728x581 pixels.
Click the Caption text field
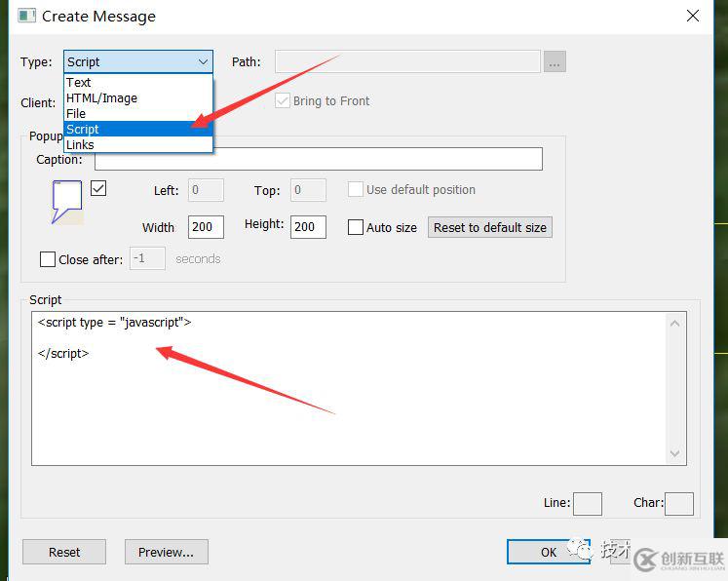pyautogui.click(x=319, y=159)
